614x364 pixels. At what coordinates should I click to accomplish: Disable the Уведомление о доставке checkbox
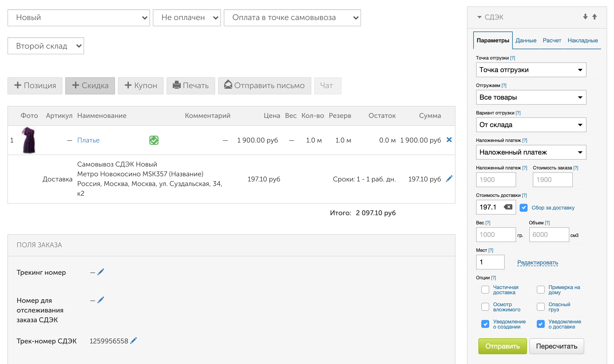coord(541,324)
